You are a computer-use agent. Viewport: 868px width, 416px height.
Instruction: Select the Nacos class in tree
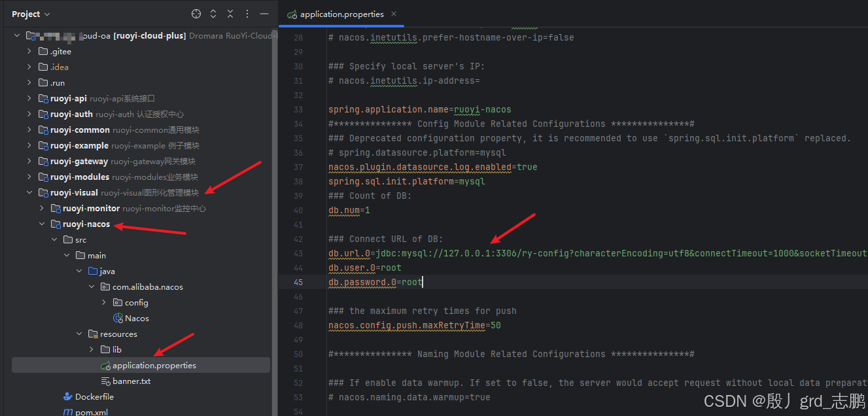point(137,318)
